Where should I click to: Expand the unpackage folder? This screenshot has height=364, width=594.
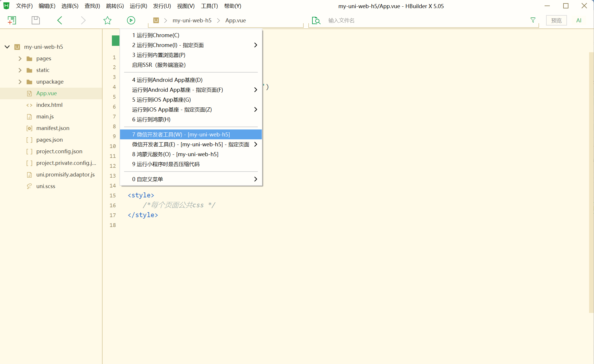[x=20, y=82]
